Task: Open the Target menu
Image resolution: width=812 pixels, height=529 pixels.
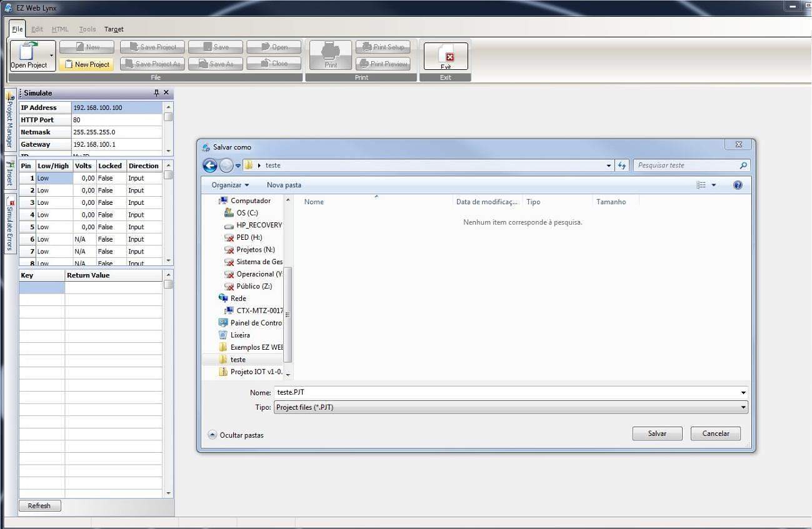Action: coord(114,29)
